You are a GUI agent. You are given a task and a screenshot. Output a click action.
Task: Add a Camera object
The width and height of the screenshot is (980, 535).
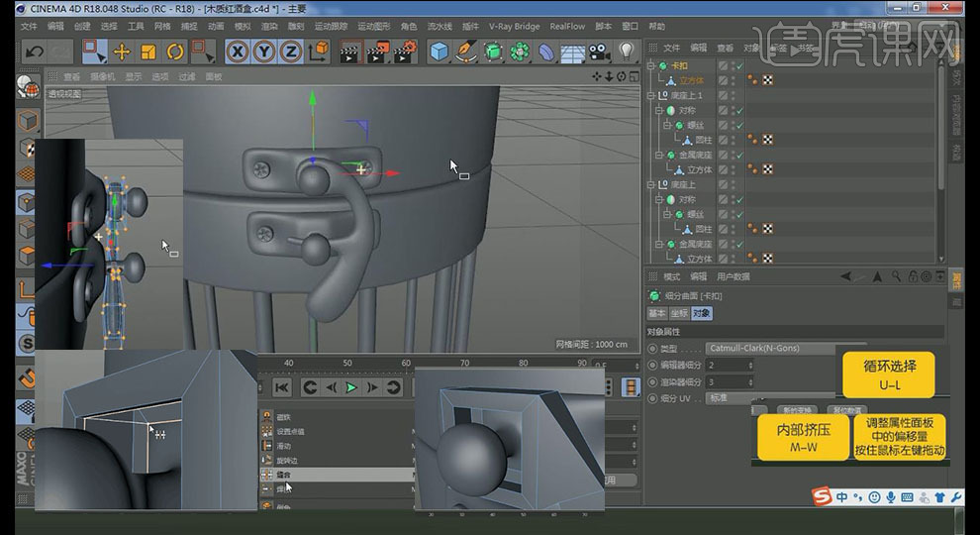tap(599, 52)
